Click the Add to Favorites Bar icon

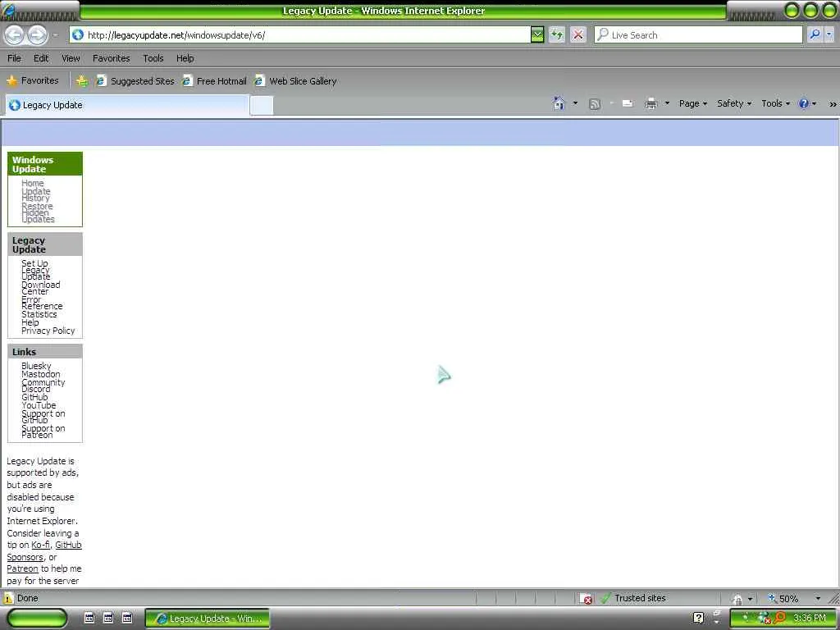[82, 81]
